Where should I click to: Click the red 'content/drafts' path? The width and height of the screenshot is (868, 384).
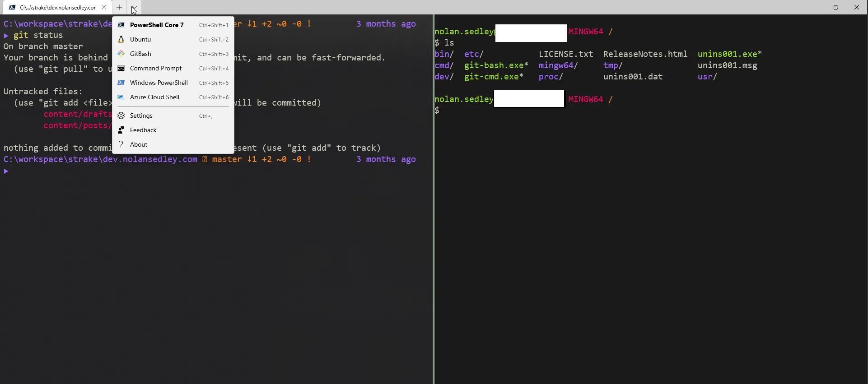point(77,114)
